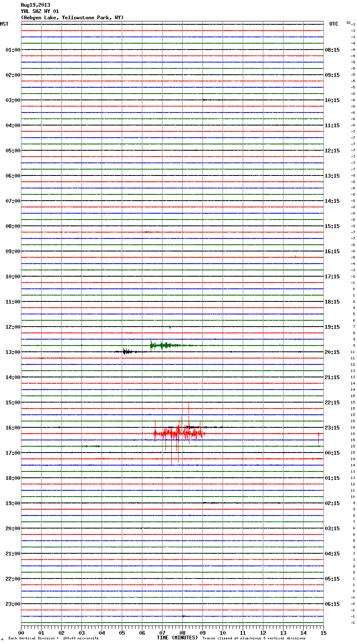Screen dimensions: 357x644
Task: Select the 08:00 MST hour label
Action: point(13,226)
